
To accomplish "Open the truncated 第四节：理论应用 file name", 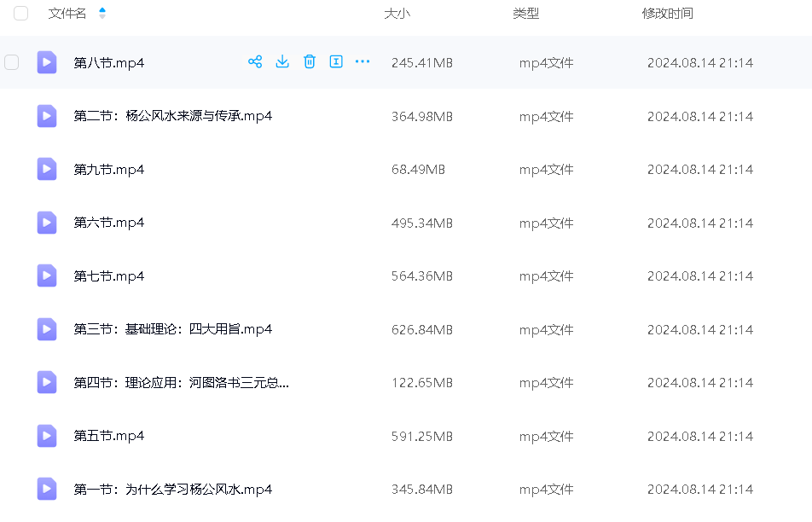I will click(182, 383).
